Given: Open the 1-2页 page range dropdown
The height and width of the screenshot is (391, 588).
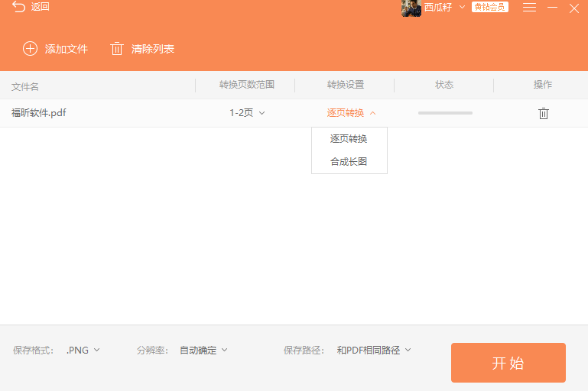Looking at the screenshot, I should (247, 113).
